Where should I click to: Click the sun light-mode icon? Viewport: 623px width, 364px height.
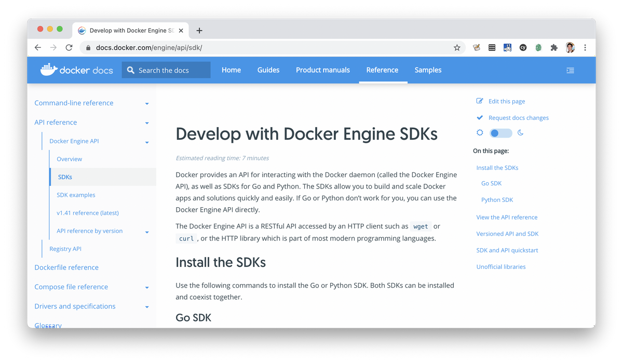pos(480,133)
